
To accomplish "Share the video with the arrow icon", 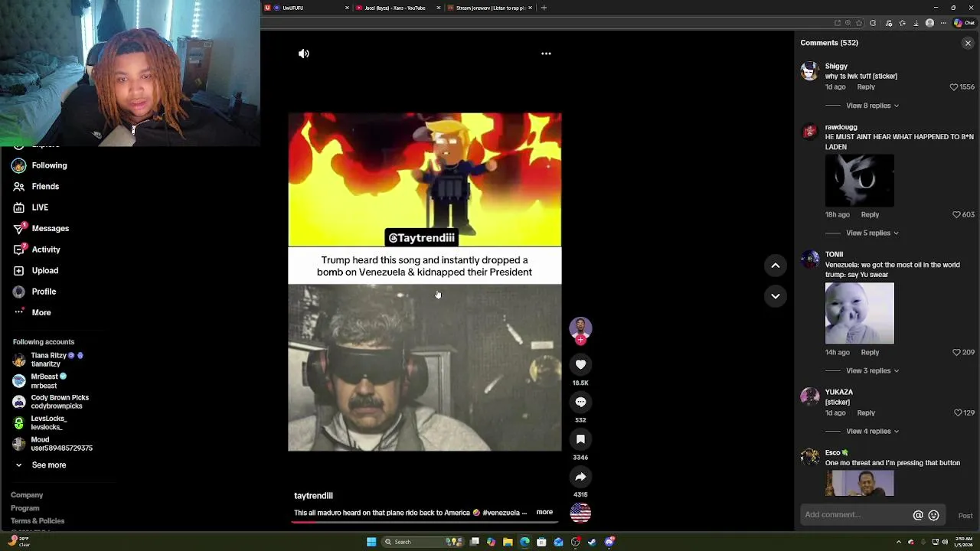I will [580, 477].
